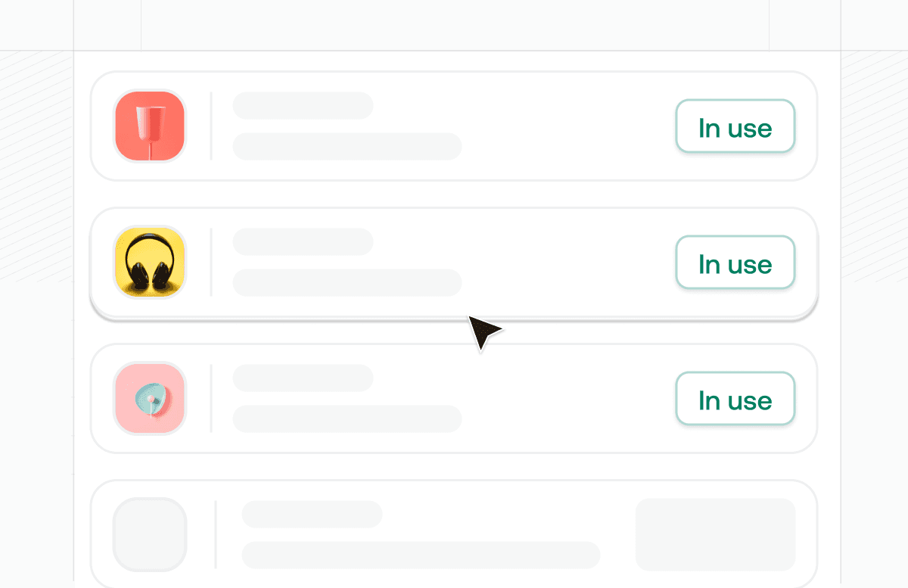
Task: Select the pink lollipop app icon
Action: pos(150,398)
